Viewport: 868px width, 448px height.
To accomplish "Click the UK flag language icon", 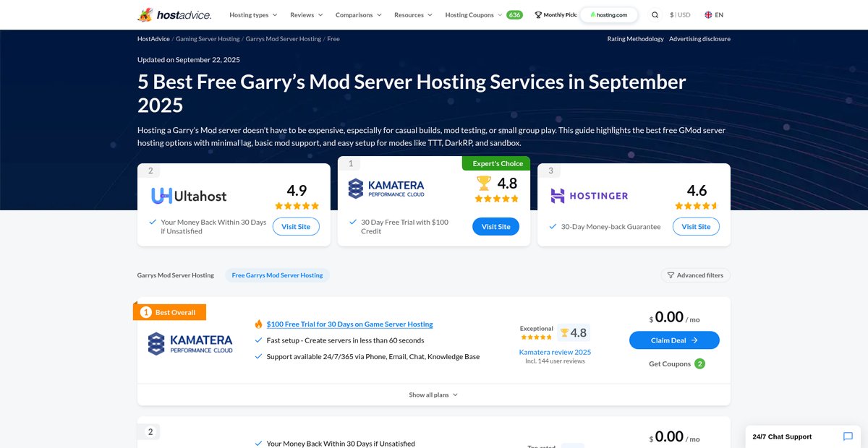I will (708, 14).
